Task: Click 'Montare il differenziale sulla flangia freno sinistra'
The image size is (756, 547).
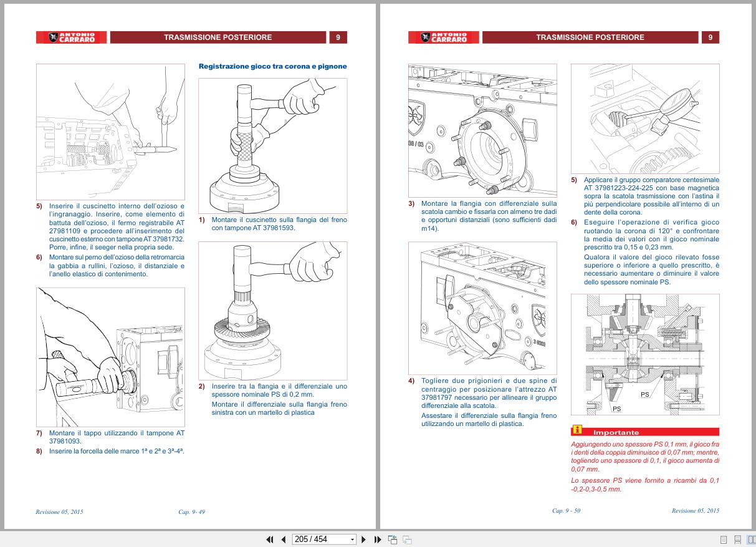Action: [x=279, y=409]
